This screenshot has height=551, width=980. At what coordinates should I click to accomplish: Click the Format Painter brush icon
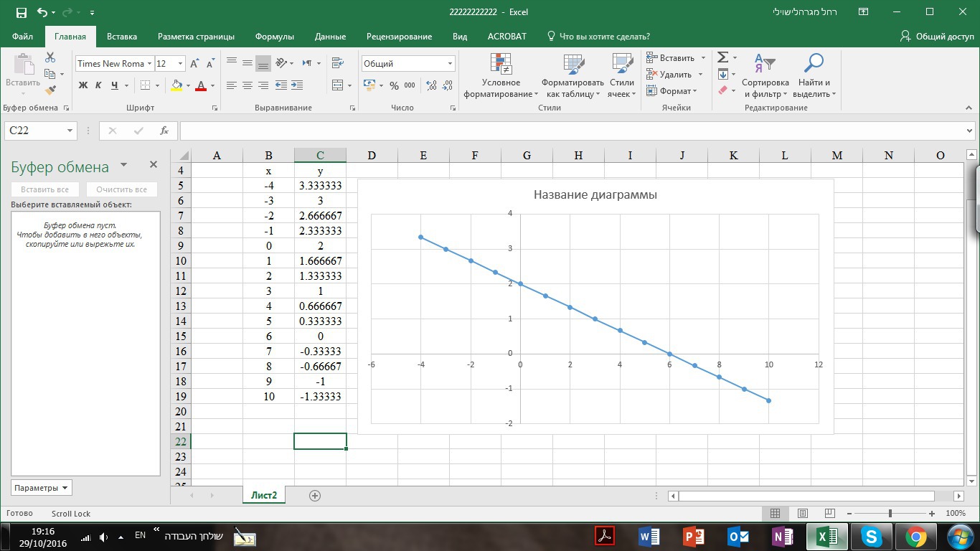point(50,90)
